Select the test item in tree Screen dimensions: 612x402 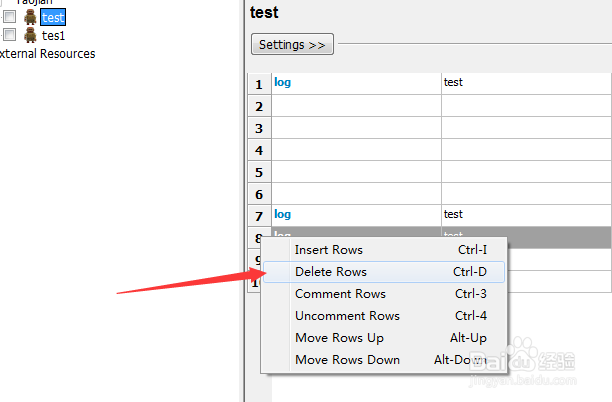pyautogui.click(x=53, y=18)
